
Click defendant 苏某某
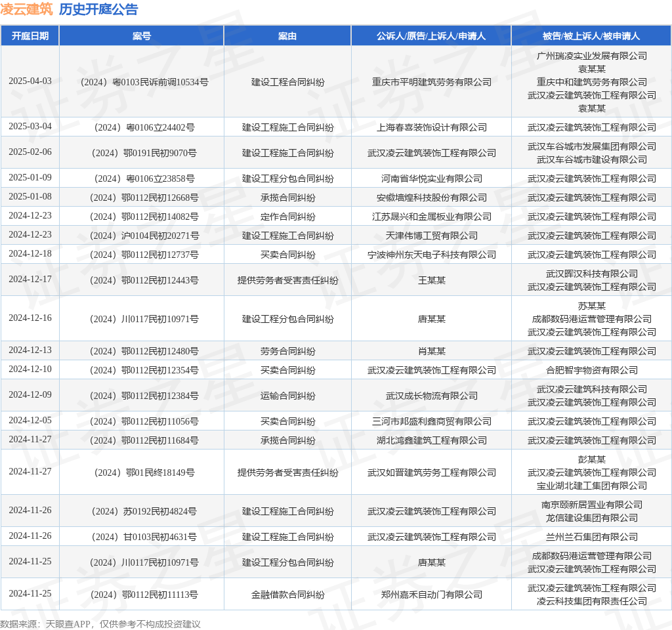click(x=592, y=306)
